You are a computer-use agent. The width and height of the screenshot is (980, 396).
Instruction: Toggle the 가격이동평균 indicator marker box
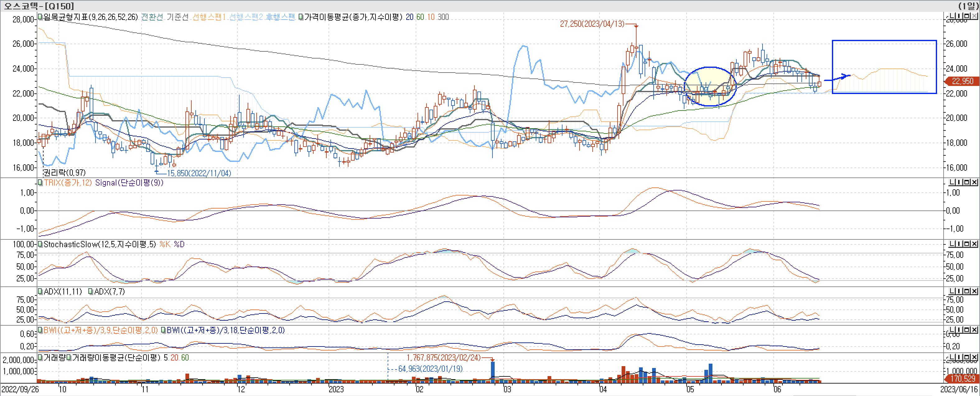pyautogui.click(x=301, y=17)
